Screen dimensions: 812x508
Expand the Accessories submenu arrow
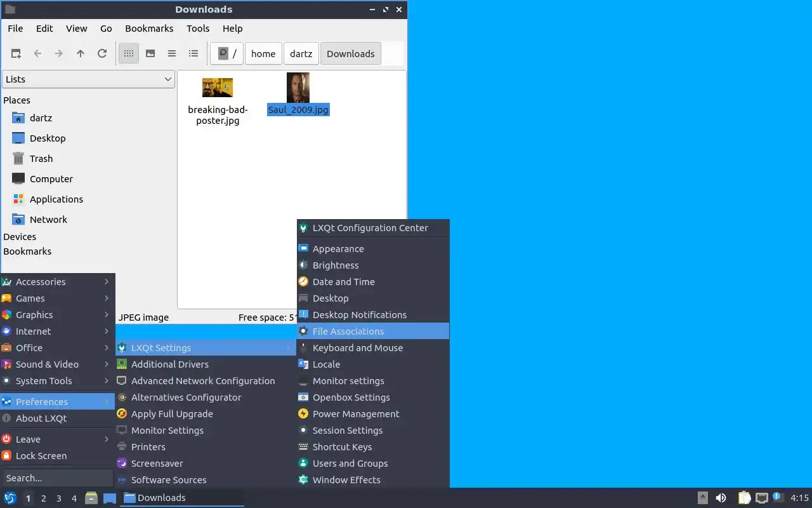107,282
